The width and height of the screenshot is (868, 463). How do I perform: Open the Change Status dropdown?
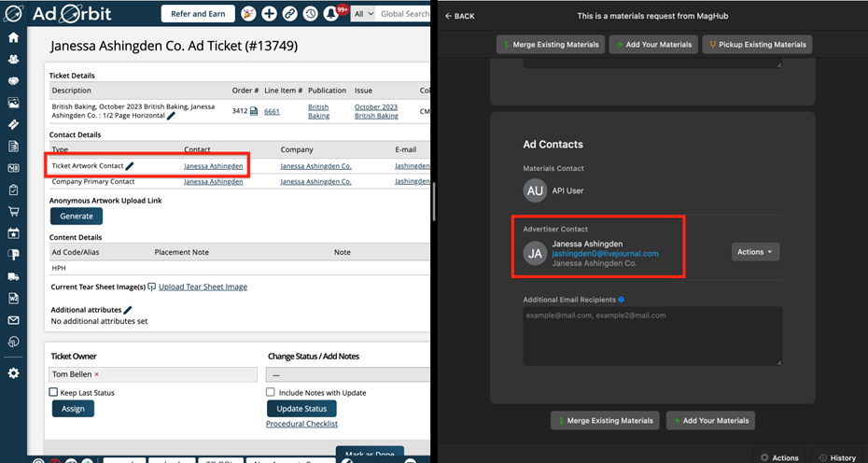pos(349,375)
